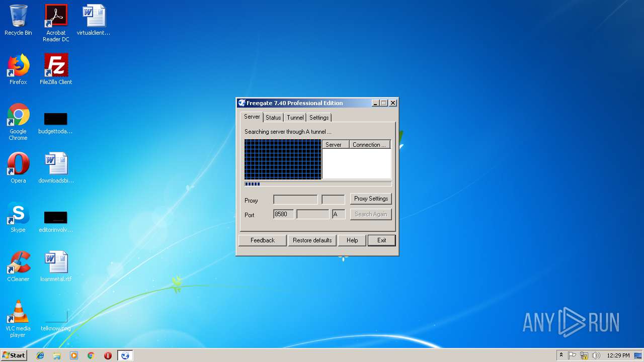Launch Google Chrome desktop shortcut

(x=18, y=122)
